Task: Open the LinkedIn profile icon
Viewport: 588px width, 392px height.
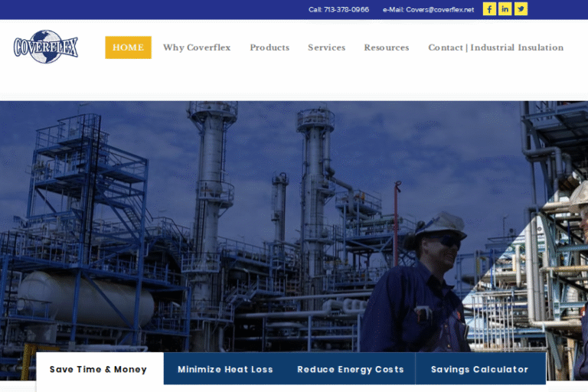Action: click(505, 9)
